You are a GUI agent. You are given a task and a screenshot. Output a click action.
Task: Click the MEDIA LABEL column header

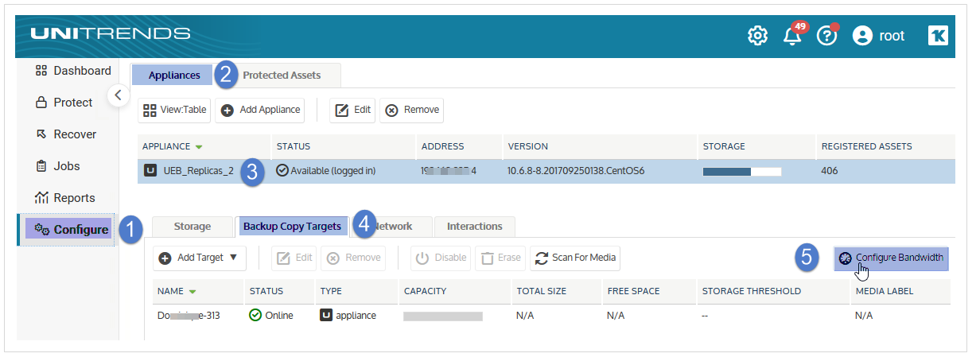(x=885, y=291)
